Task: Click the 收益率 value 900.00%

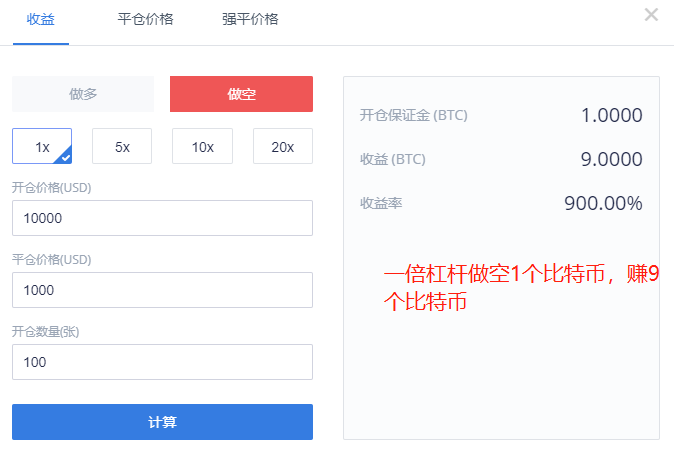Action: click(604, 203)
